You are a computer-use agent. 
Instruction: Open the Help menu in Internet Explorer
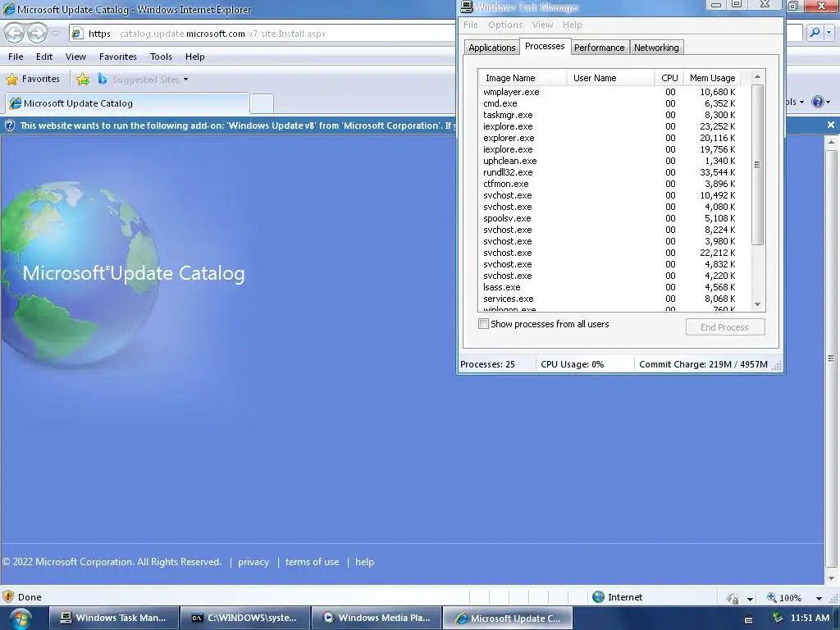point(195,57)
